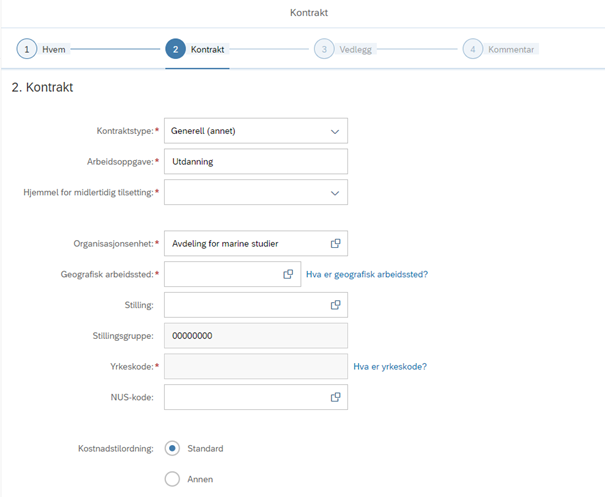This screenshot has width=605, height=497.
Task: Open value help icon in NUS-kode field
Action: click(335, 397)
